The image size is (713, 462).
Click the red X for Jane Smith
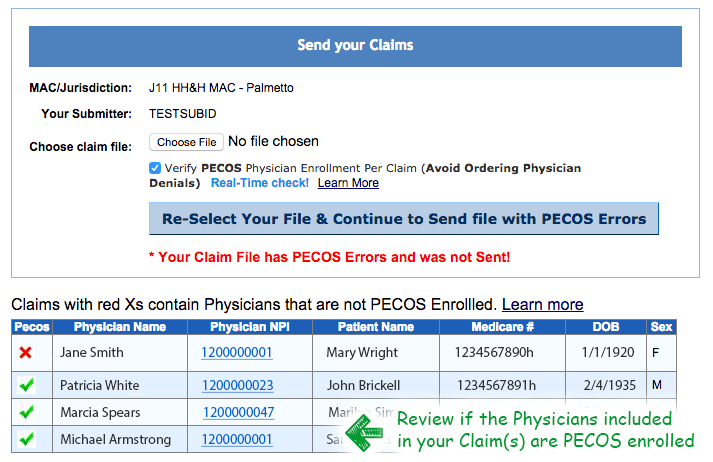(26, 352)
